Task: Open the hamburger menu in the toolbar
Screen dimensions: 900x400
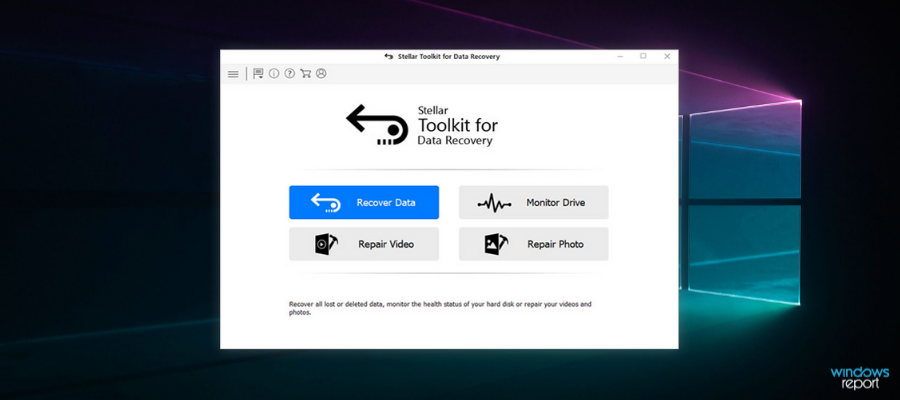Action: (233, 74)
